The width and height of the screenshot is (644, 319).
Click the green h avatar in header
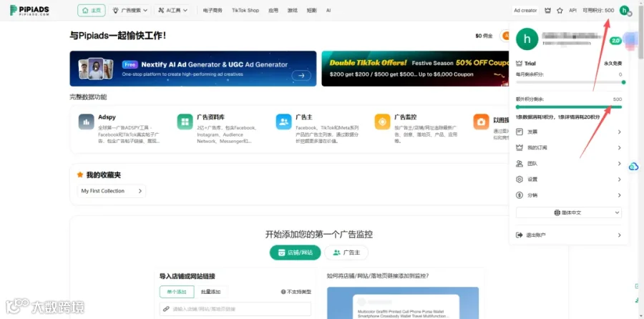point(624,10)
